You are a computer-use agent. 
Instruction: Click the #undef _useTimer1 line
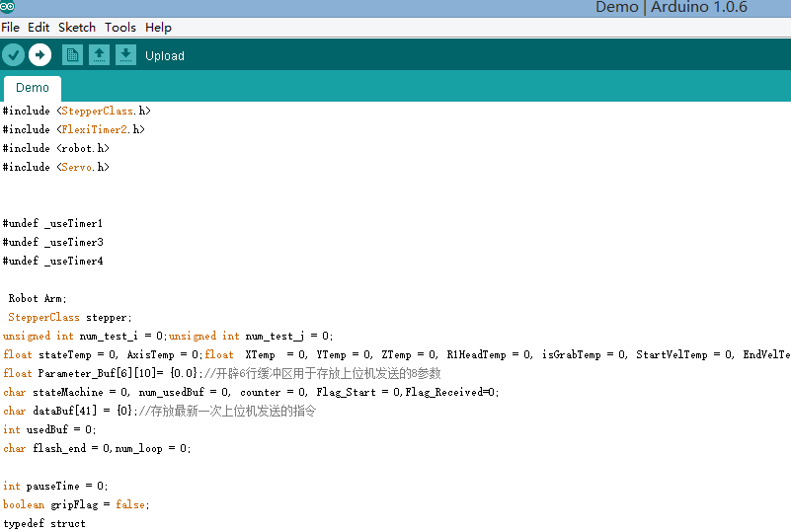pos(52,223)
